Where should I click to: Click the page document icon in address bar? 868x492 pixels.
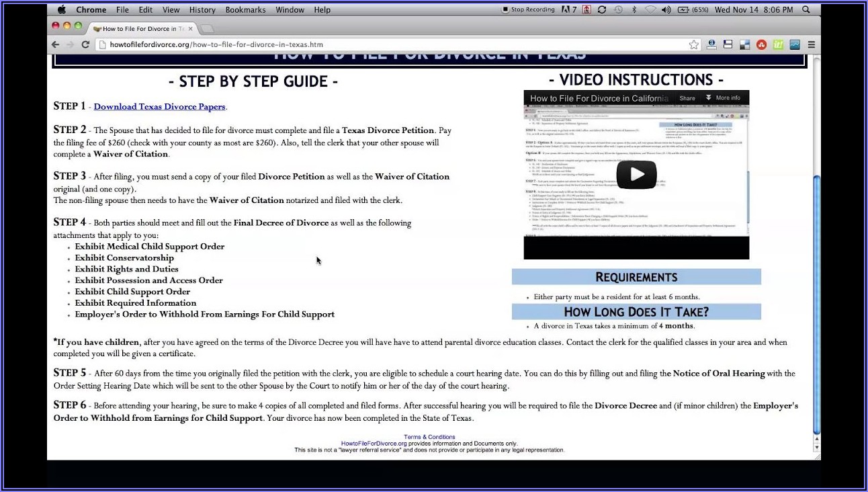103,45
